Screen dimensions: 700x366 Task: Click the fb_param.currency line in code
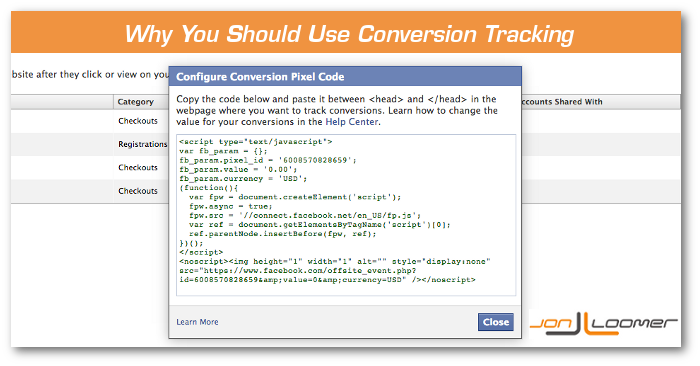tap(243, 179)
